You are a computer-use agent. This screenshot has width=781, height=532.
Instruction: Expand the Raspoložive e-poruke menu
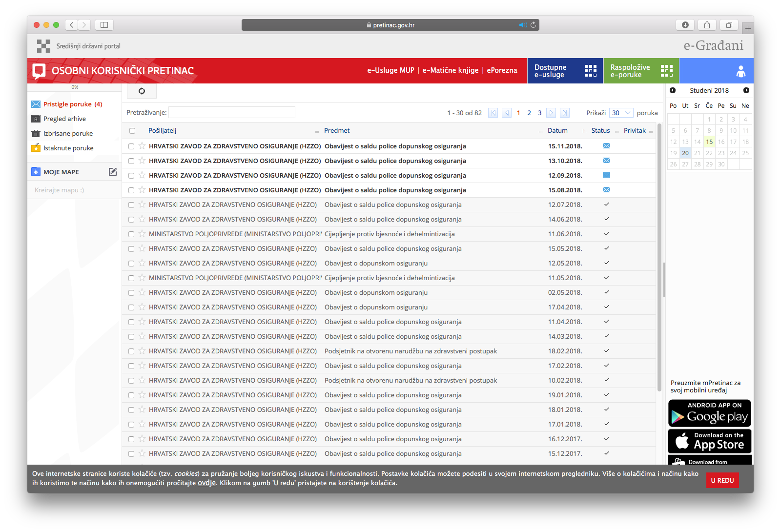641,71
